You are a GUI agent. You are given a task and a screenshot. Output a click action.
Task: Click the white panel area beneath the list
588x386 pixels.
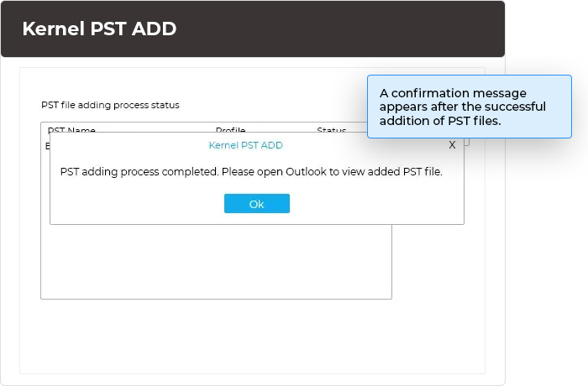pos(252,336)
